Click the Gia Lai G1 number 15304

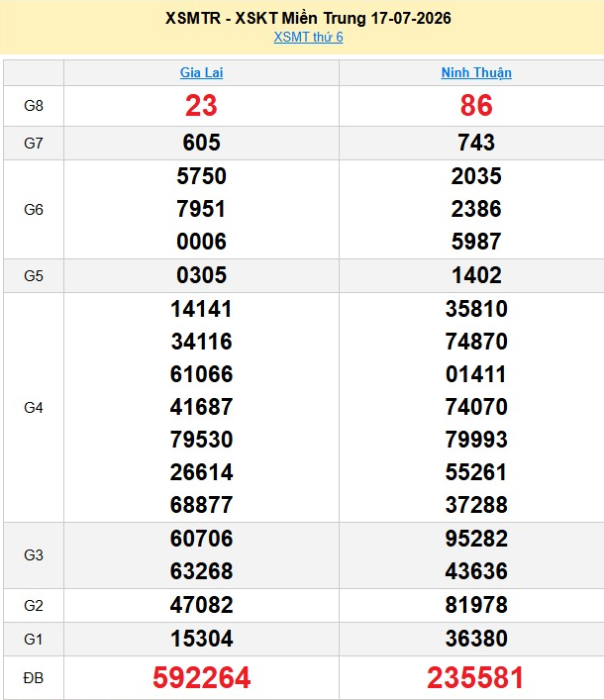201,639
